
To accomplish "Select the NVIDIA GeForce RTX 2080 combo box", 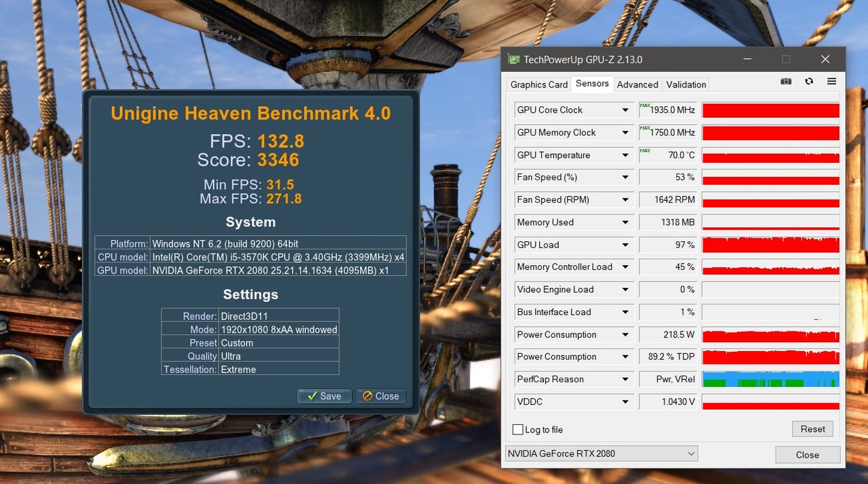I will pyautogui.click(x=601, y=453).
